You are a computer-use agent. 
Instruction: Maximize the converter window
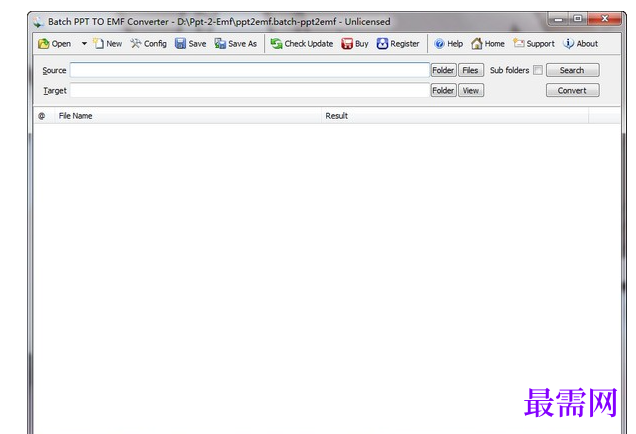click(578, 19)
